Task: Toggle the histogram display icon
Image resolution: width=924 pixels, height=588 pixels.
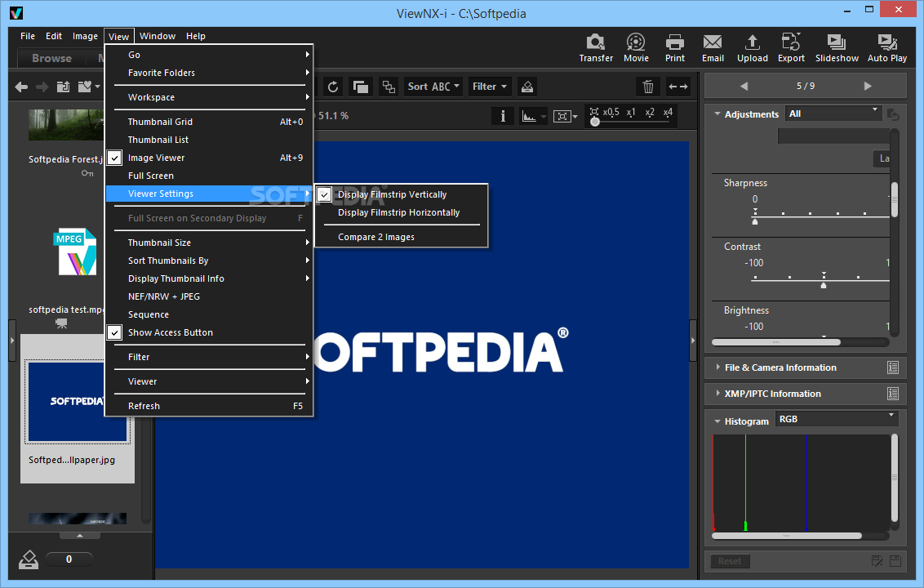Action: click(533, 116)
